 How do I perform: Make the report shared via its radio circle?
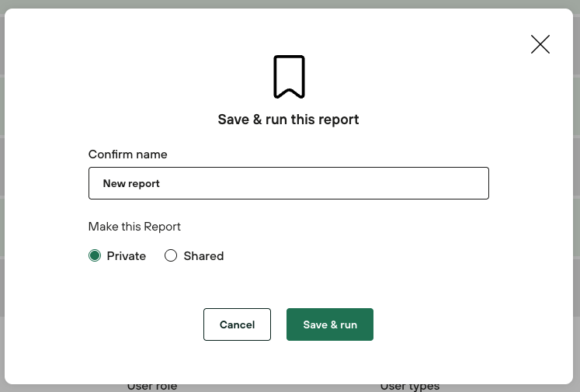(x=171, y=256)
